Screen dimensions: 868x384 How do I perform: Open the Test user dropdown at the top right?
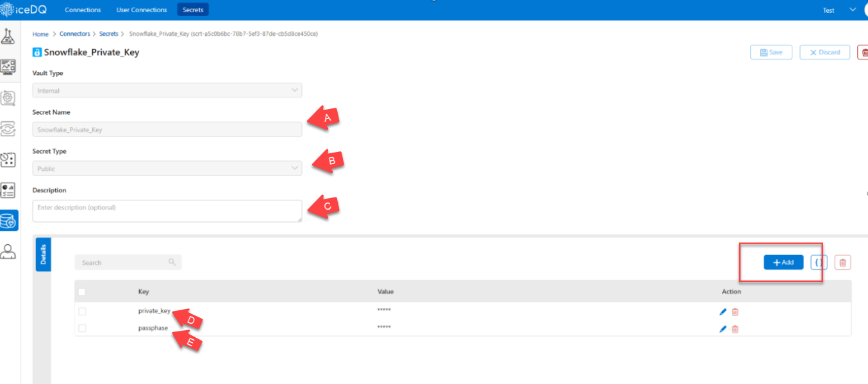(x=837, y=10)
